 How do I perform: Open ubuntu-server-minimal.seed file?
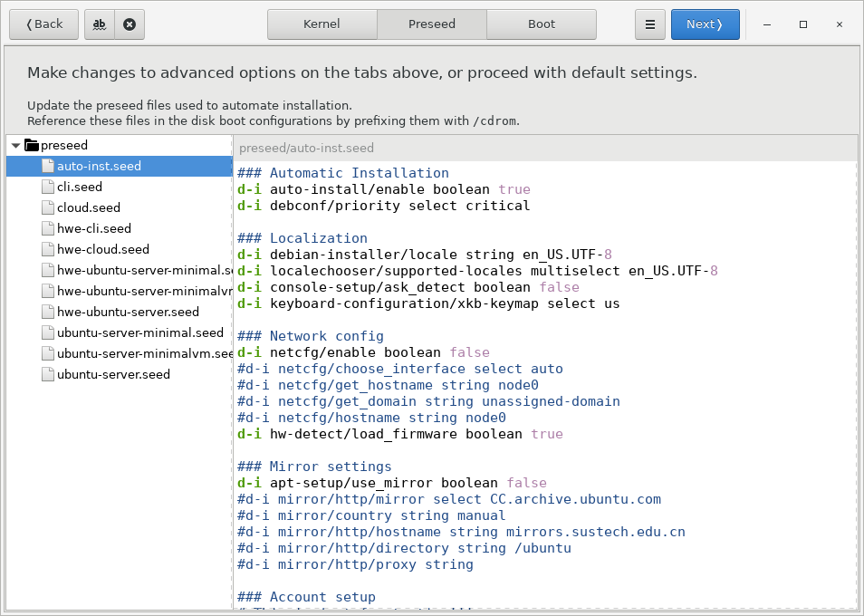coord(119,332)
